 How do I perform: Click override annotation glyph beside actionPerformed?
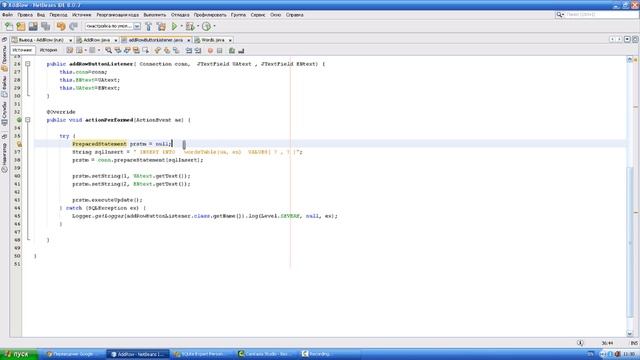[x=19, y=120]
